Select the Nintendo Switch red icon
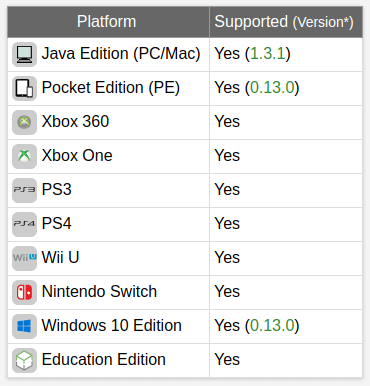Screen dimensions: 370x386 coord(24,292)
